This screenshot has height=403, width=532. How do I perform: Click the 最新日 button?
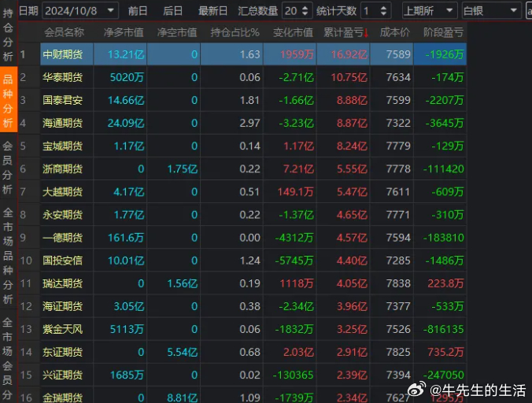pyautogui.click(x=212, y=11)
